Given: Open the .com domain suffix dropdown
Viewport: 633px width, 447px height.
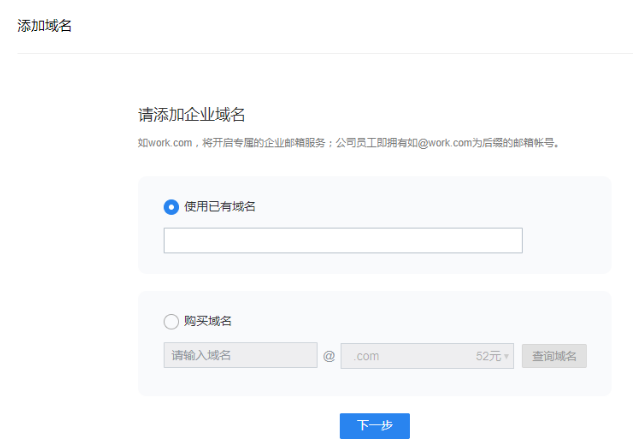Looking at the screenshot, I should 427,355.
